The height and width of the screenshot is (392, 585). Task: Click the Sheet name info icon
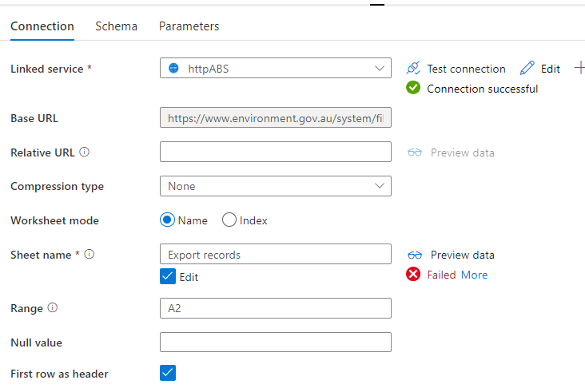(90, 254)
